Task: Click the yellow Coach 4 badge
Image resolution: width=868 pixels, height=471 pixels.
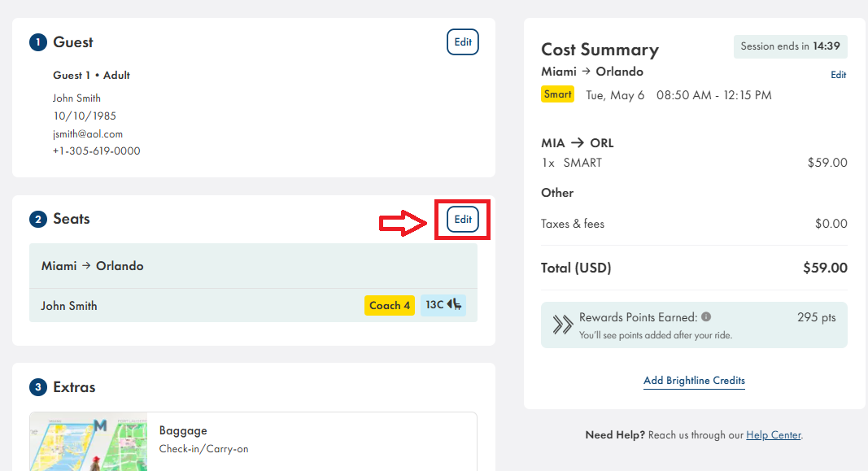Action: click(390, 306)
